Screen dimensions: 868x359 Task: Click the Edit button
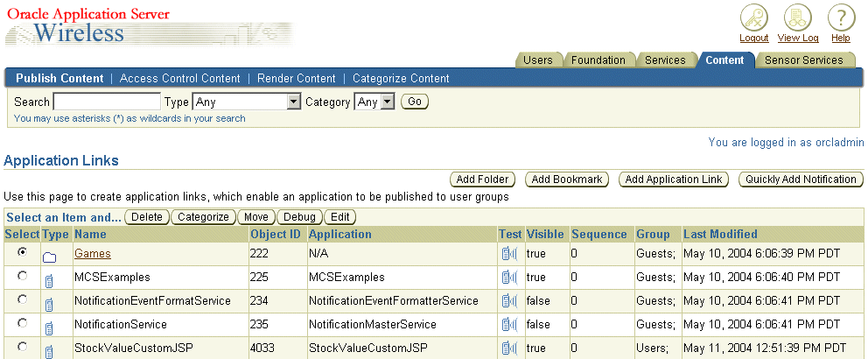click(339, 217)
